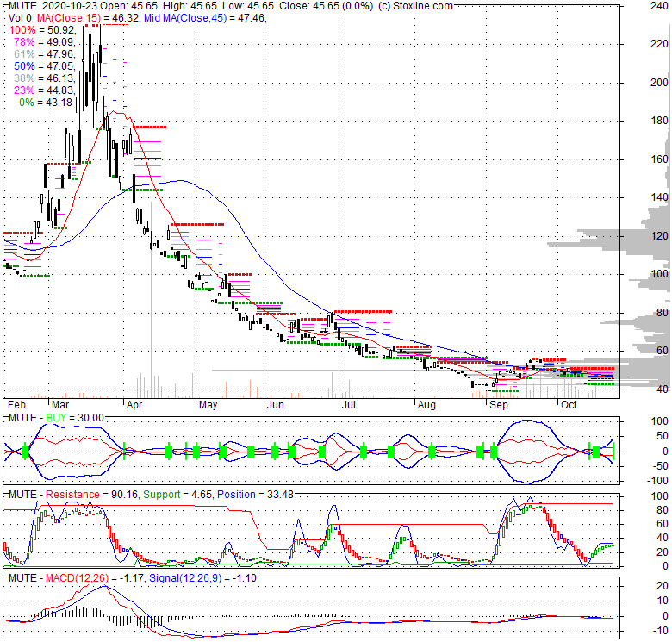Screen dimensions: 672x642
Task: Click the 200 price axis label
Action: click(659, 82)
